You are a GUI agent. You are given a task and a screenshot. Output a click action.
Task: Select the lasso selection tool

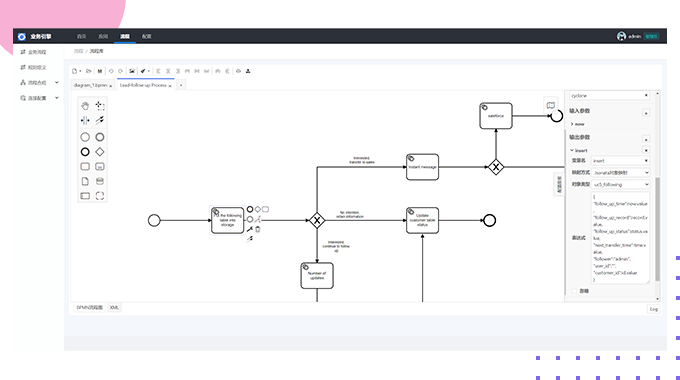pos(100,105)
